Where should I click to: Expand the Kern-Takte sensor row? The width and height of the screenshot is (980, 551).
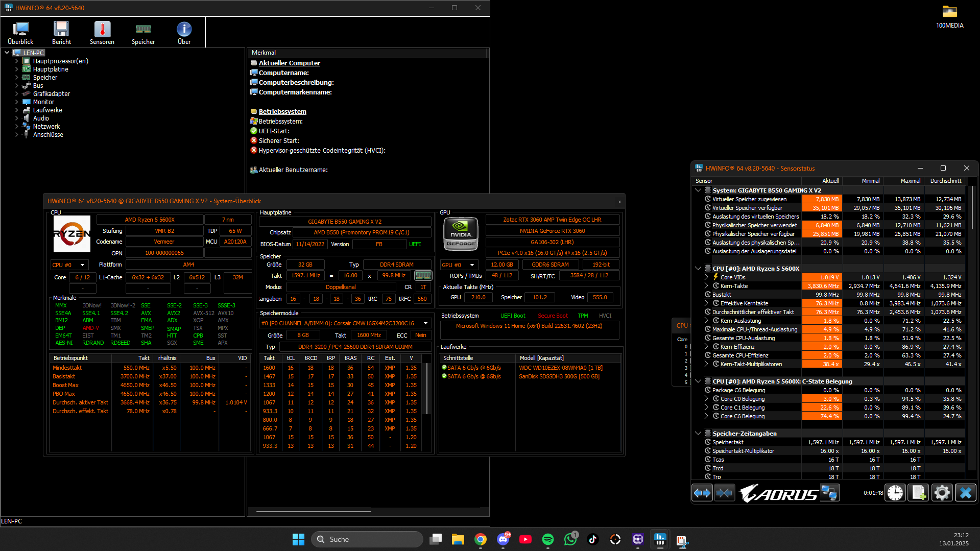tap(706, 286)
